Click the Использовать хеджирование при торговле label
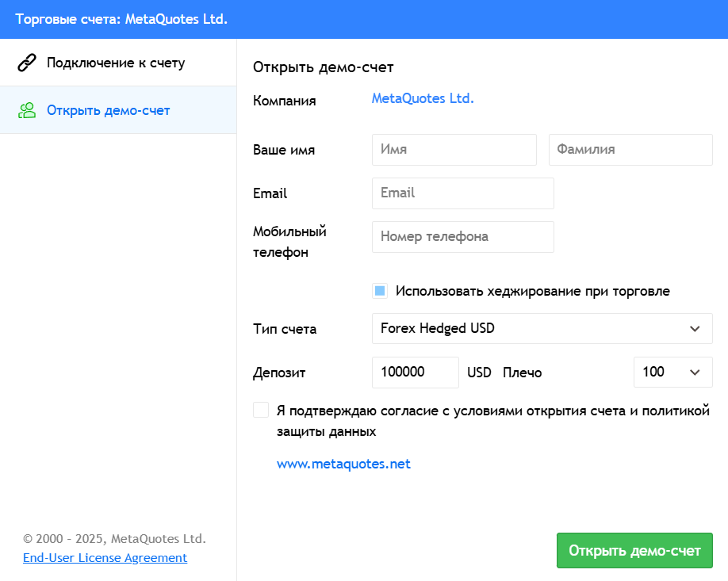The height and width of the screenshot is (581, 728). click(x=533, y=291)
